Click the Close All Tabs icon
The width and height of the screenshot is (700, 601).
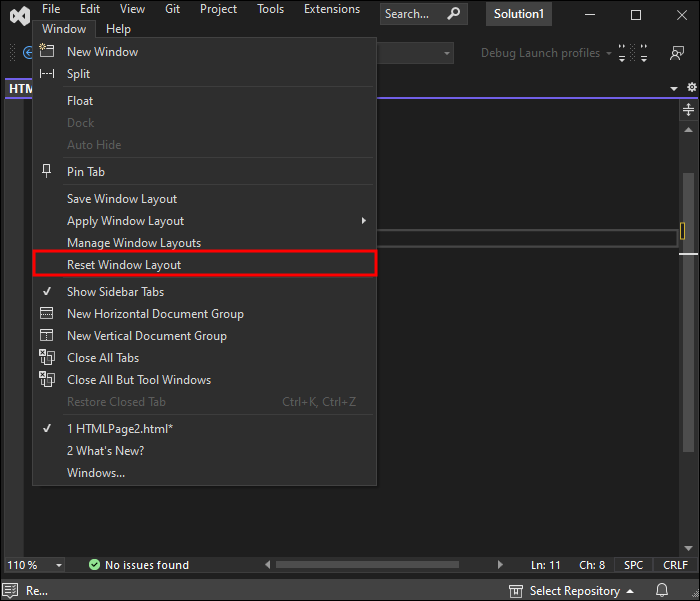pos(46,357)
